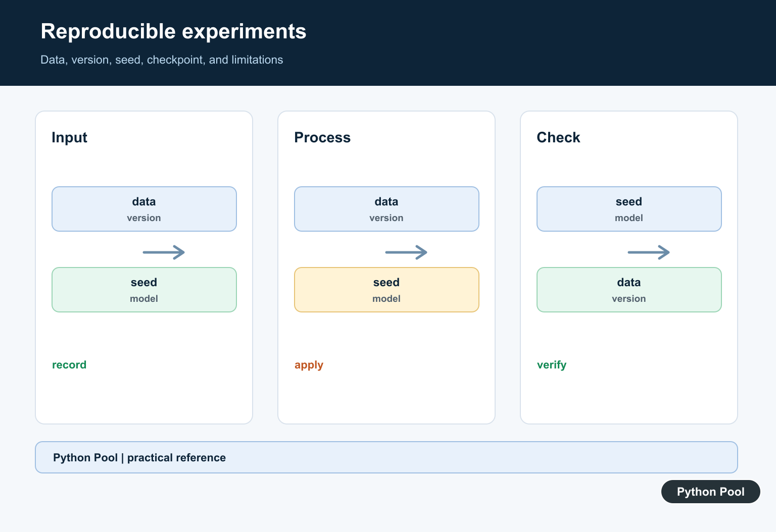
Task: Click the subtitle 'Data, version, seed, checkpoint, and limitations'
Action: tap(162, 60)
